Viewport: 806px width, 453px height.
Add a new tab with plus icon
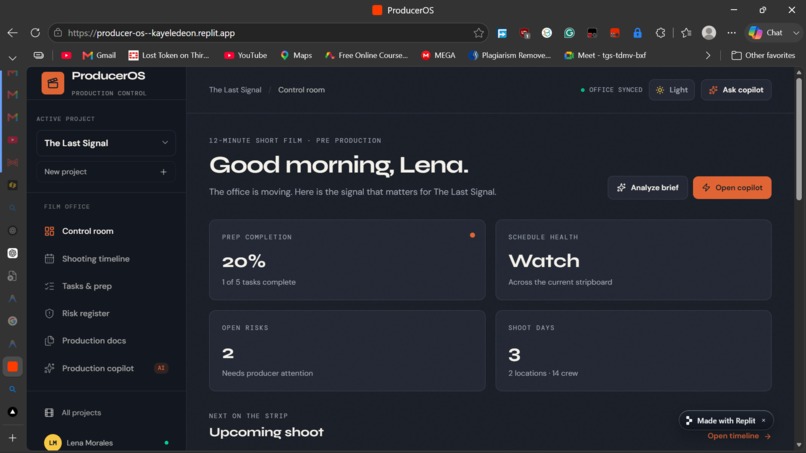pos(12,438)
